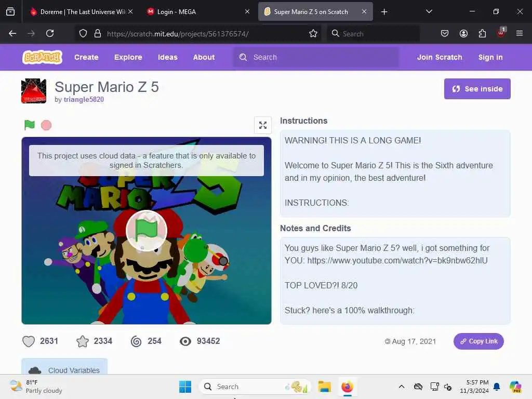The width and height of the screenshot is (532, 399).
Task: Open the Scratch home logo
Action: [43, 57]
